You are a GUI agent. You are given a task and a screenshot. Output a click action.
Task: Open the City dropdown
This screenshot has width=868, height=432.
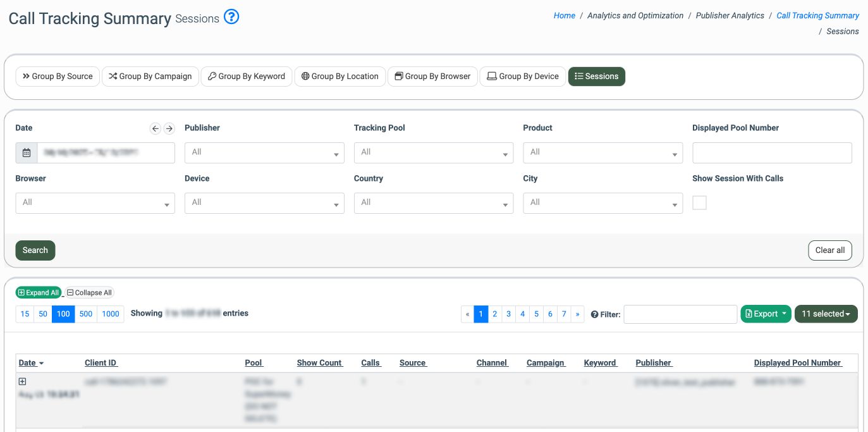pos(603,204)
